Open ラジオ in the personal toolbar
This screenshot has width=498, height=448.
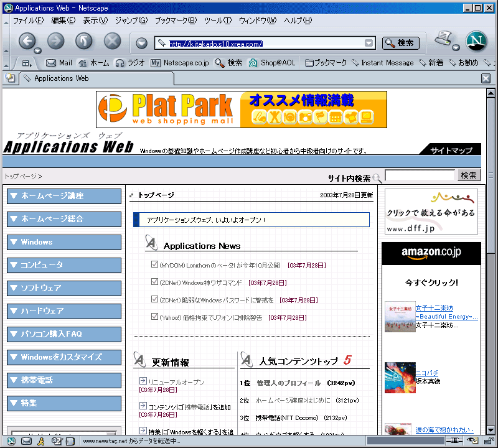coord(130,63)
